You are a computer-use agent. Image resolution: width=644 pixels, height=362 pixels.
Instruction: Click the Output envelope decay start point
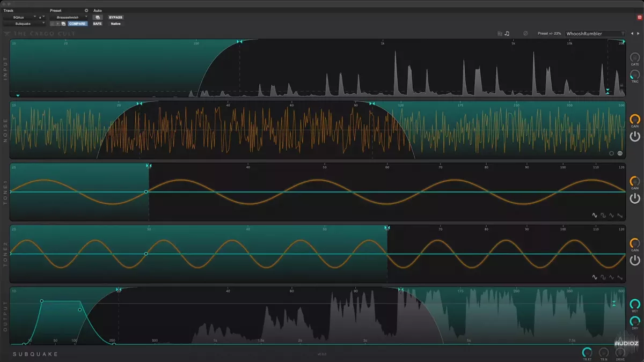(80, 309)
